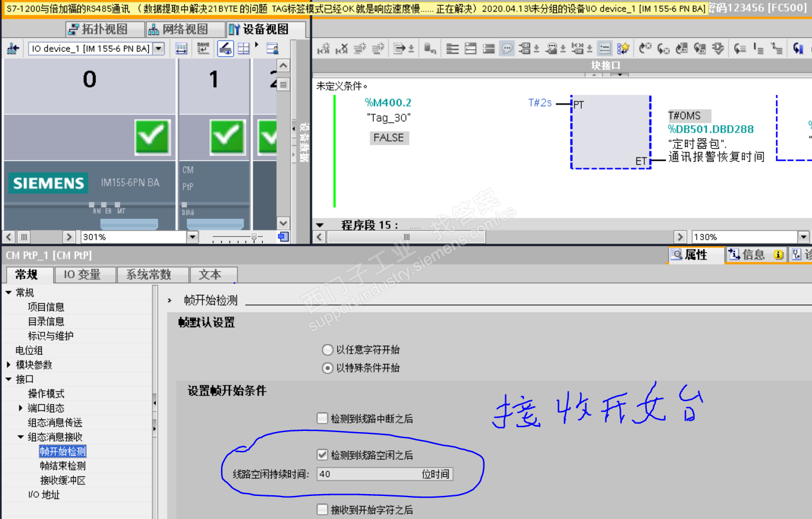
Task: Collapse the 常规 tree node
Action: (x=9, y=292)
